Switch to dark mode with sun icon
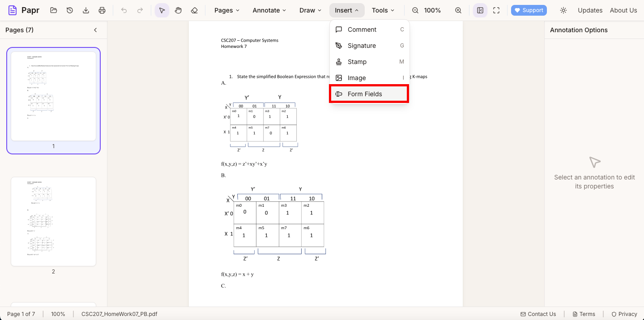The height and width of the screenshot is (320, 644). pyautogui.click(x=563, y=10)
